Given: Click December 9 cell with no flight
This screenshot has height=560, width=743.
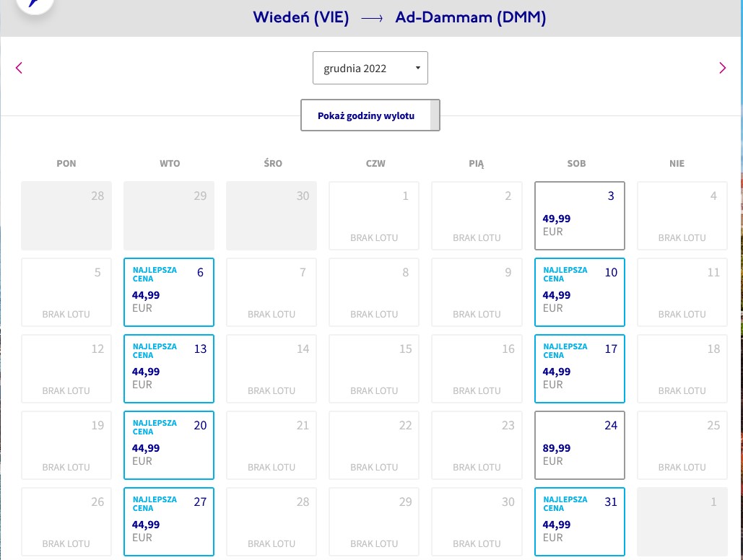Looking at the screenshot, I should 477,292.
